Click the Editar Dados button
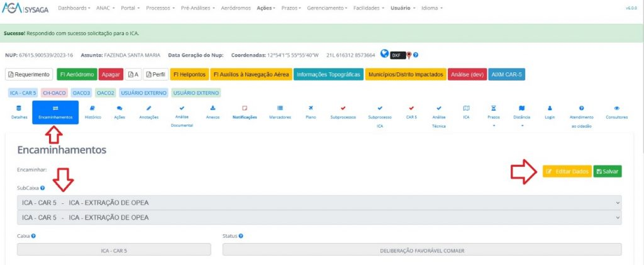The width and height of the screenshot is (644, 265). [567, 171]
